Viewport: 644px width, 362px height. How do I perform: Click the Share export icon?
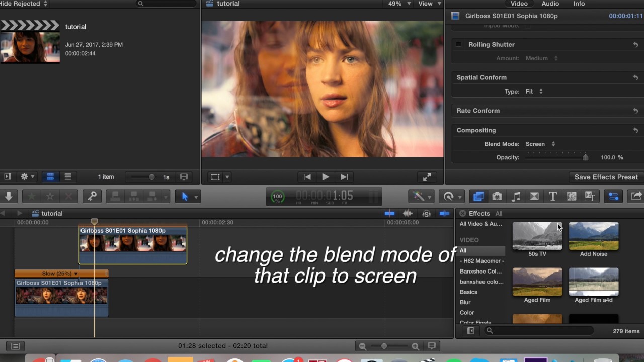(636, 197)
